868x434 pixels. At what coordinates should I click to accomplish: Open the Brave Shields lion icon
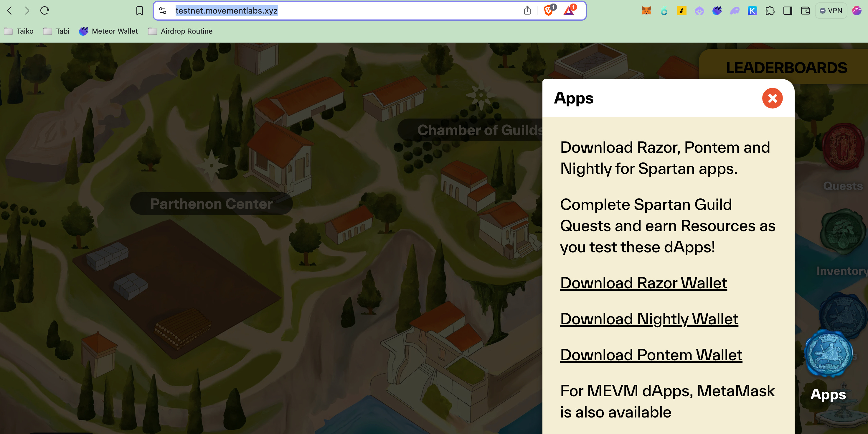click(x=549, y=10)
